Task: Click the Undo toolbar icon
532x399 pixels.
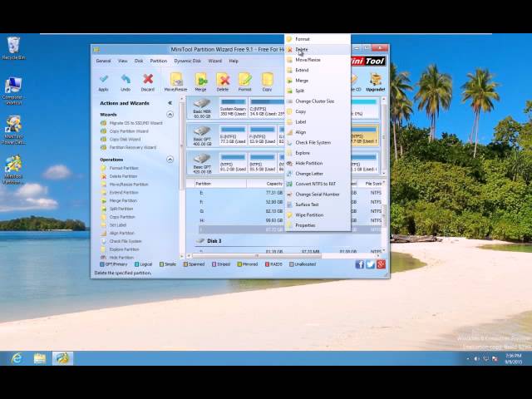Action: [x=126, y=82]
